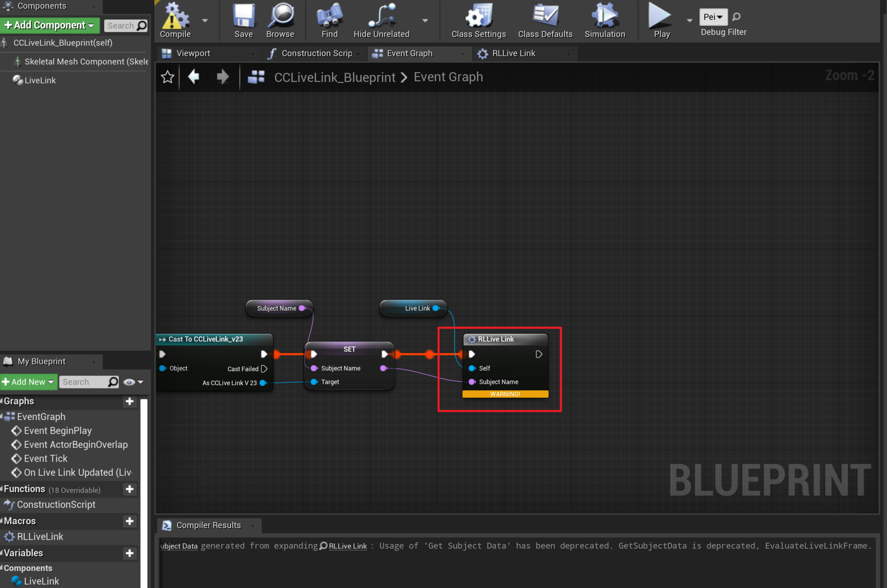Close the Event Graph tab
887x588 pixels.
coord(463,54)
